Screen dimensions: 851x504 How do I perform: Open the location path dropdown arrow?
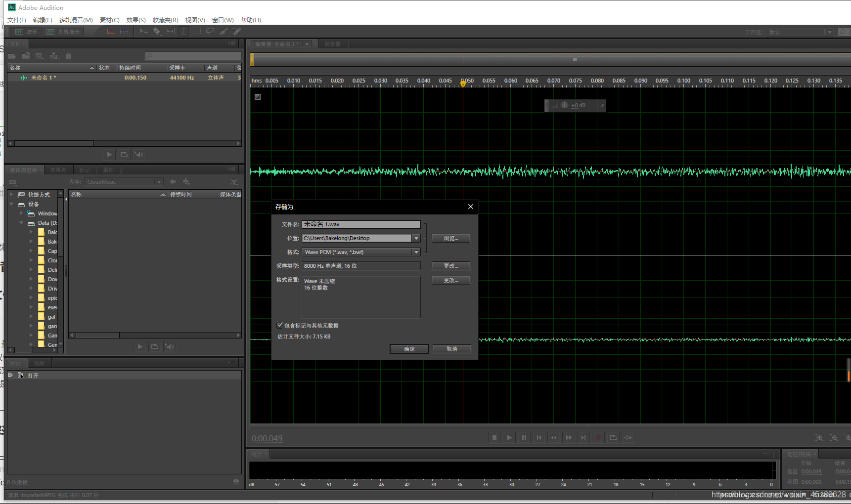click(x=416, y=238)
